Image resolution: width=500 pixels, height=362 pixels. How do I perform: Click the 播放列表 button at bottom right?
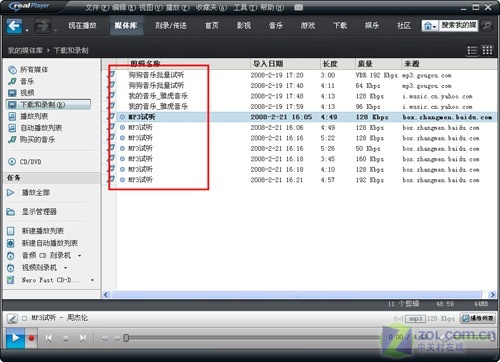(x=478, y=318)
